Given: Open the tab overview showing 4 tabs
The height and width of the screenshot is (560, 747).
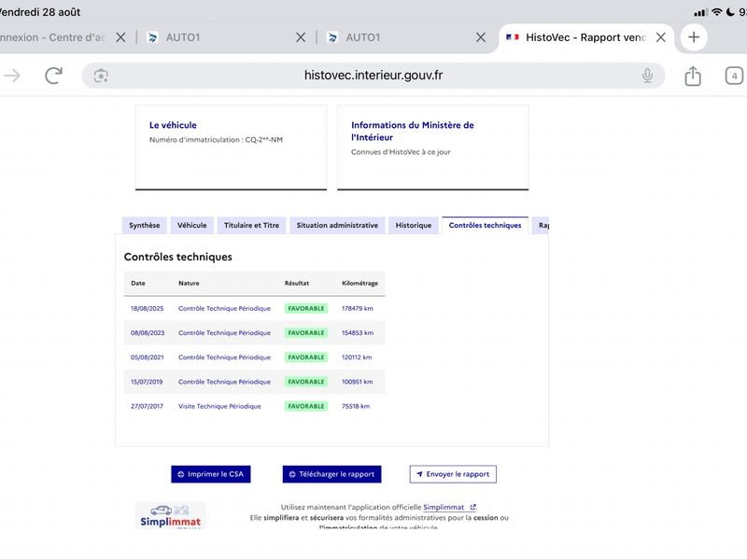Looking at the screenshot, I should tap(734, 76).
